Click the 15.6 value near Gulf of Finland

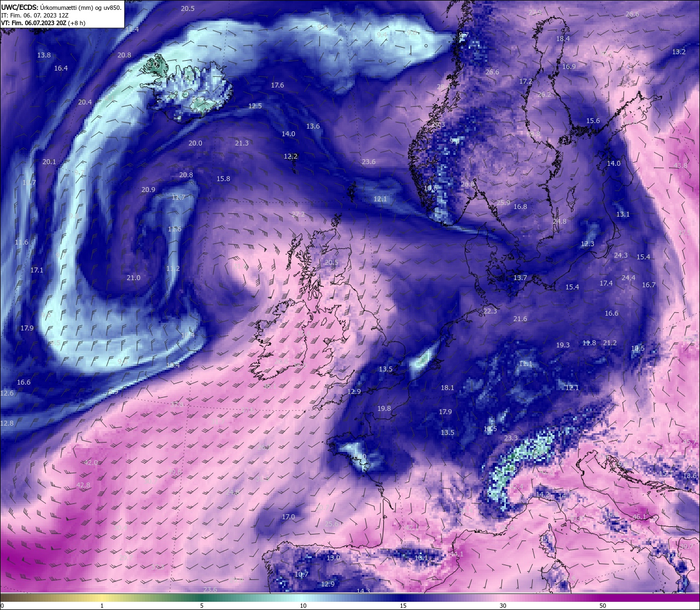coord(593,121)
